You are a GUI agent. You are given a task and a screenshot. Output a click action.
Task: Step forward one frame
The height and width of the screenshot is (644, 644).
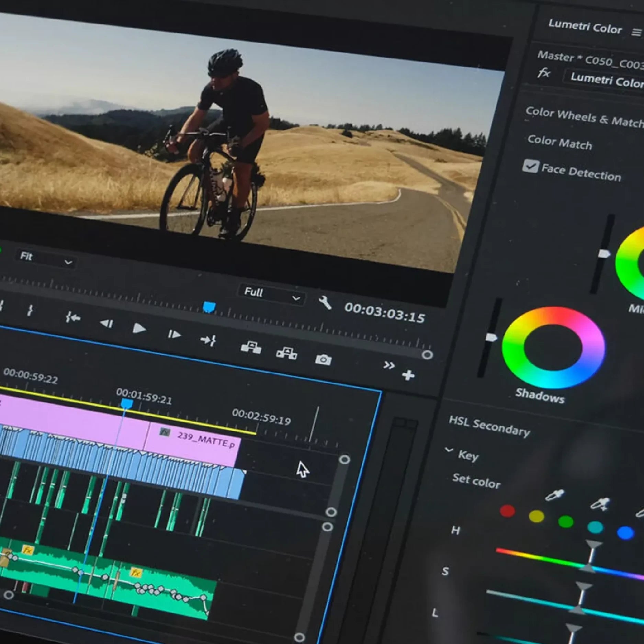tap(174, 334)
